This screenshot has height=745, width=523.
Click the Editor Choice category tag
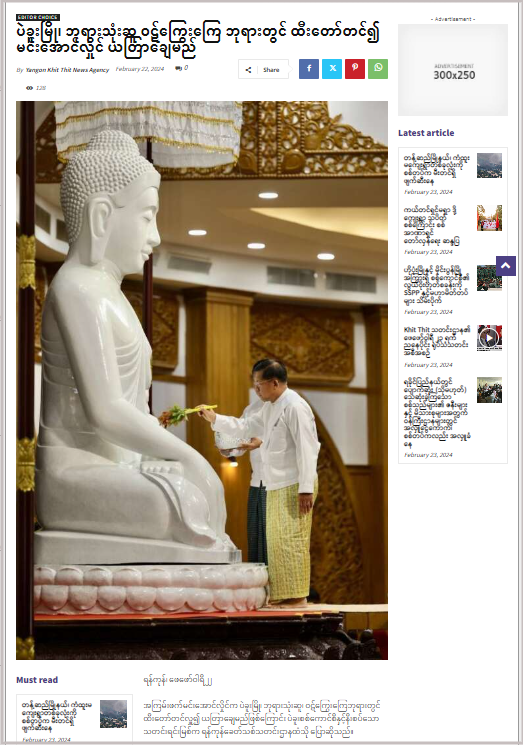pos(38,17)
